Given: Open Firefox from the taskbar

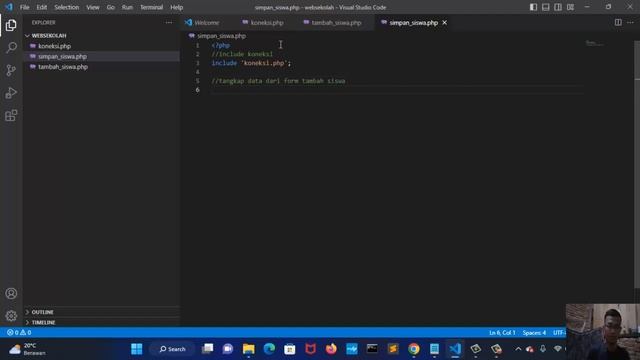Looking at the screenshot, I should click(331, 349).
